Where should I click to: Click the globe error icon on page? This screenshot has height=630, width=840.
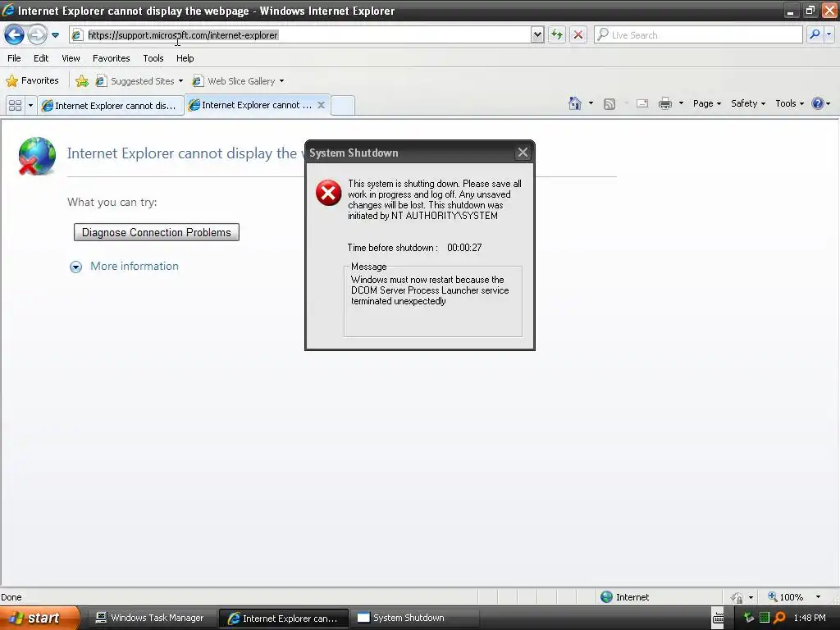coord(36,156)
